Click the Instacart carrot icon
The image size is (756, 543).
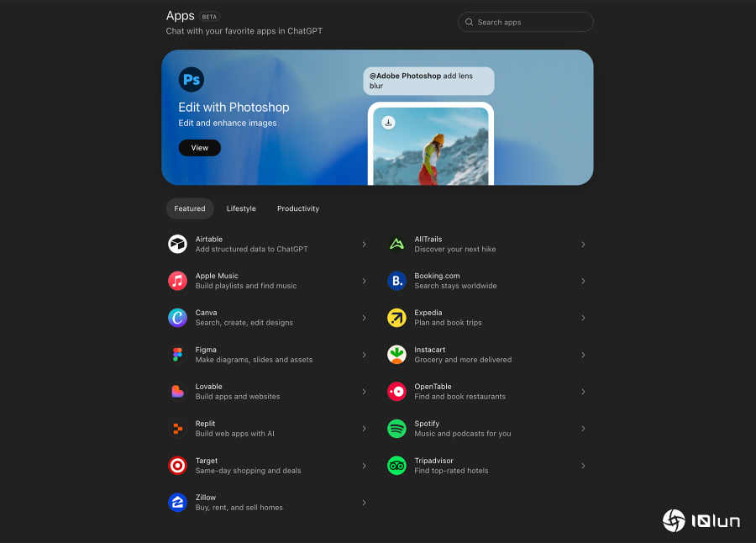tap(396, 355)
